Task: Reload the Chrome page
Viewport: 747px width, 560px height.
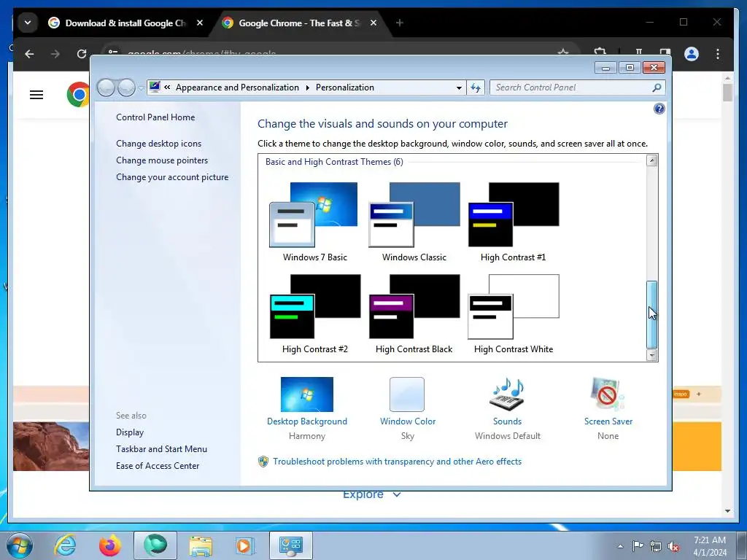Action: click(82, 54)
